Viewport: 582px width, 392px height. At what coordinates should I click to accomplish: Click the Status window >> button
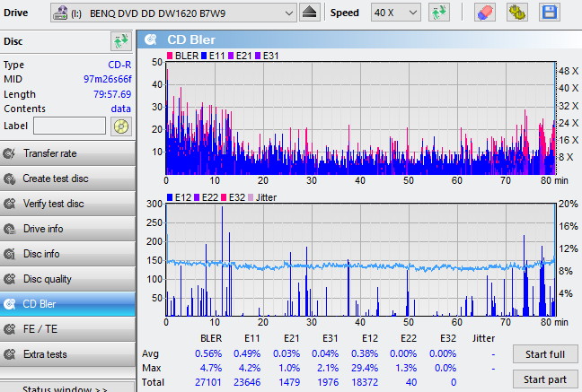(x=67, y=388)
